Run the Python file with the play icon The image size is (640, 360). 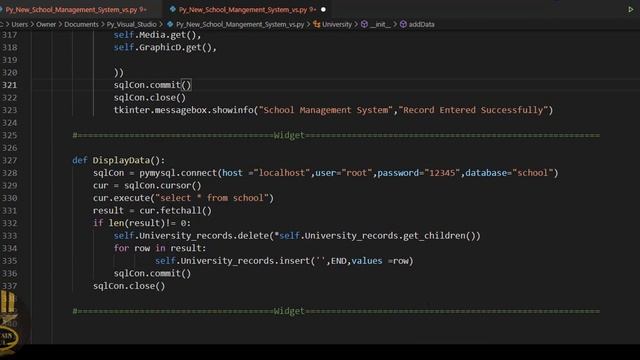pos(631,9)
